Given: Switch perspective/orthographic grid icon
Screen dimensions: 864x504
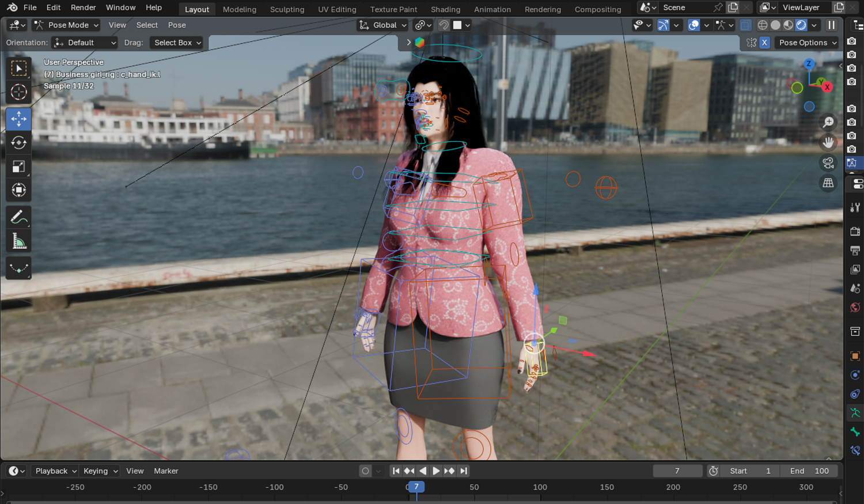Looking at the screenshot, I should pos(828,183).
